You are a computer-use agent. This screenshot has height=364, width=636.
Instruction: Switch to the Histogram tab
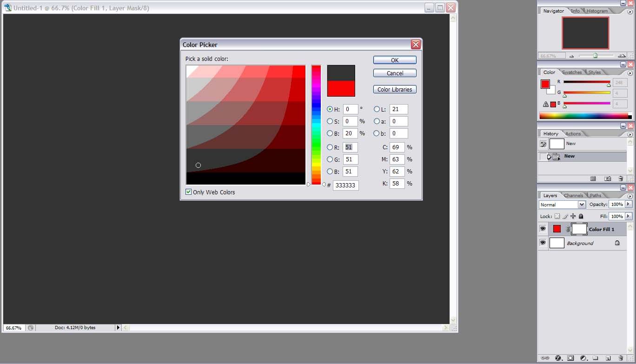click(597, 11)
